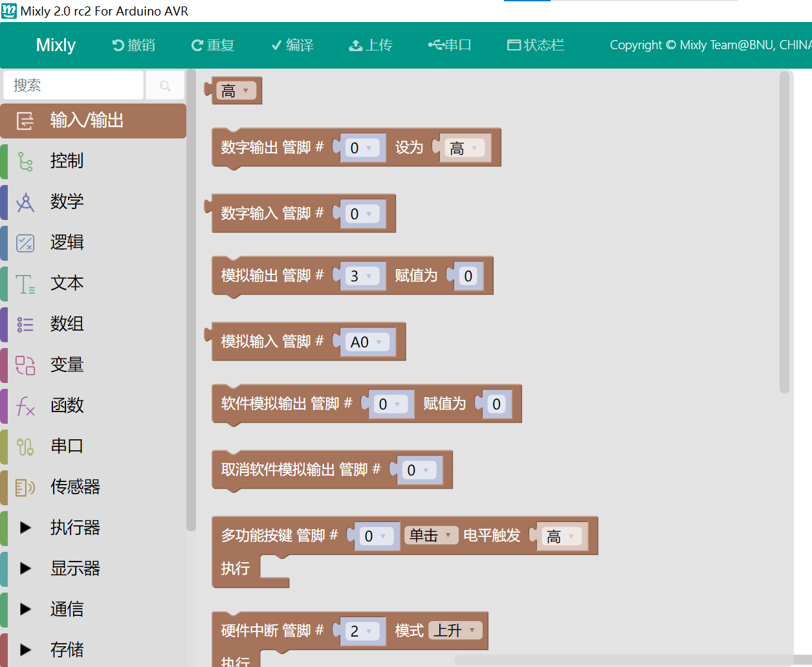Image resolution: width=812 pixels, height=667 pixels.
Task: Open the 传感器 sensor icon
Action: tap(25, 487)
